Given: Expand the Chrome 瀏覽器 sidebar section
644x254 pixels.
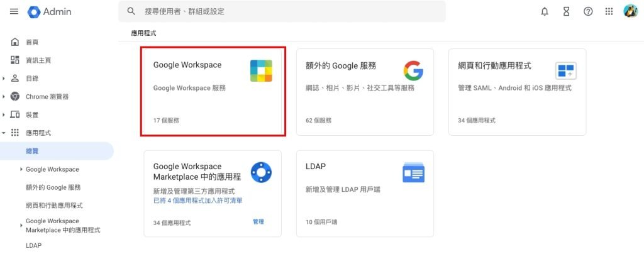Looking at the screenshot, I should [x=4, y=96].
